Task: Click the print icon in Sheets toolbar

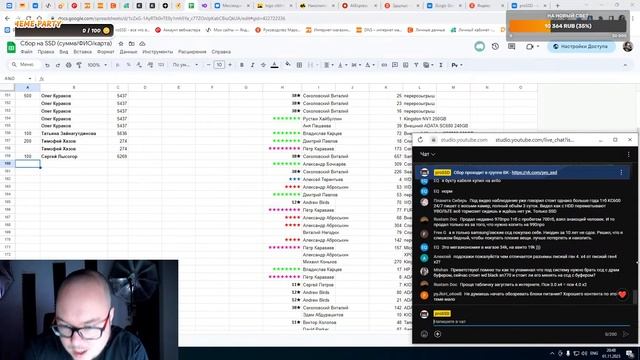Action: 68,65
